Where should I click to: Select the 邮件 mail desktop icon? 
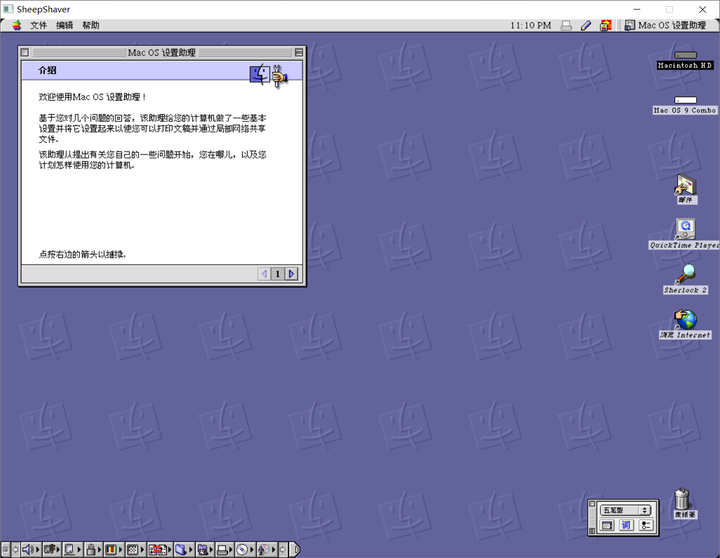tap(685, 184)
